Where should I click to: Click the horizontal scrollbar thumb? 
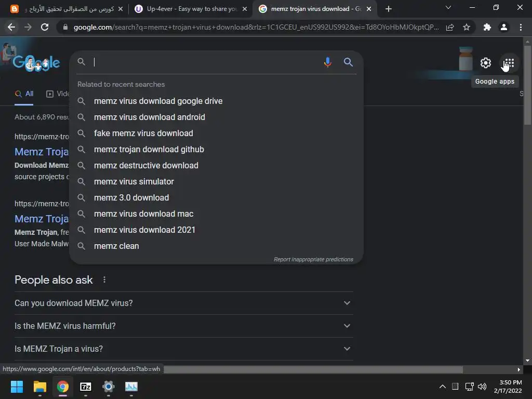pos(313,369)
